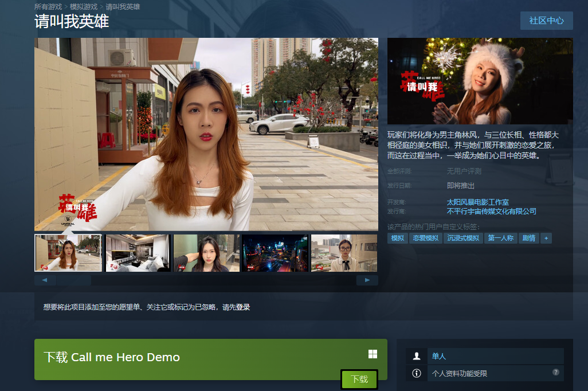Click the 沉浸式模拟 tag
The width and height of the screenshot is (588, 391).
click(463, 238)
